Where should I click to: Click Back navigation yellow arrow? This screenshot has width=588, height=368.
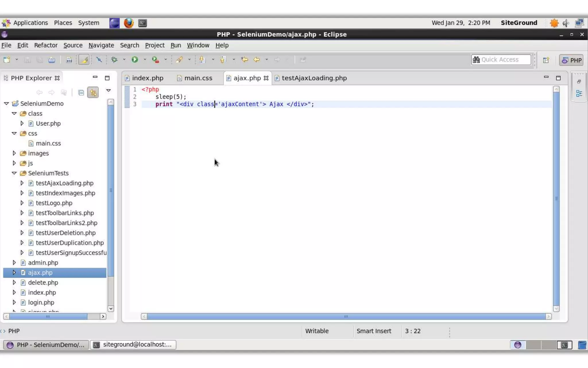[x=257, y=60]
